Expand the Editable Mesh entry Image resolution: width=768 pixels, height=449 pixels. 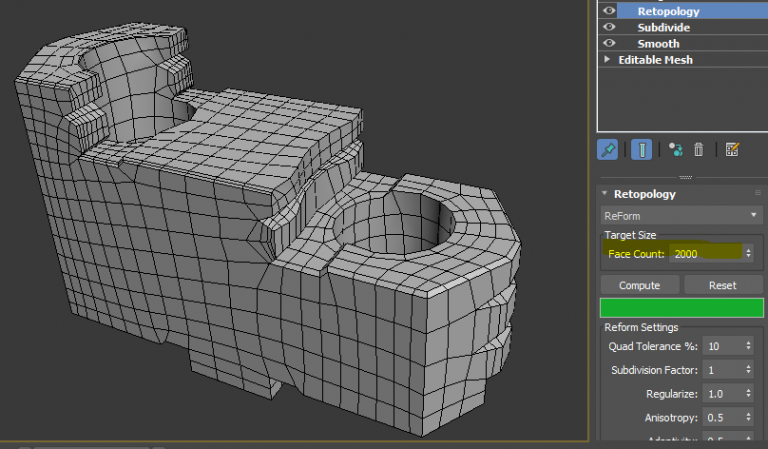pos(607,59)
